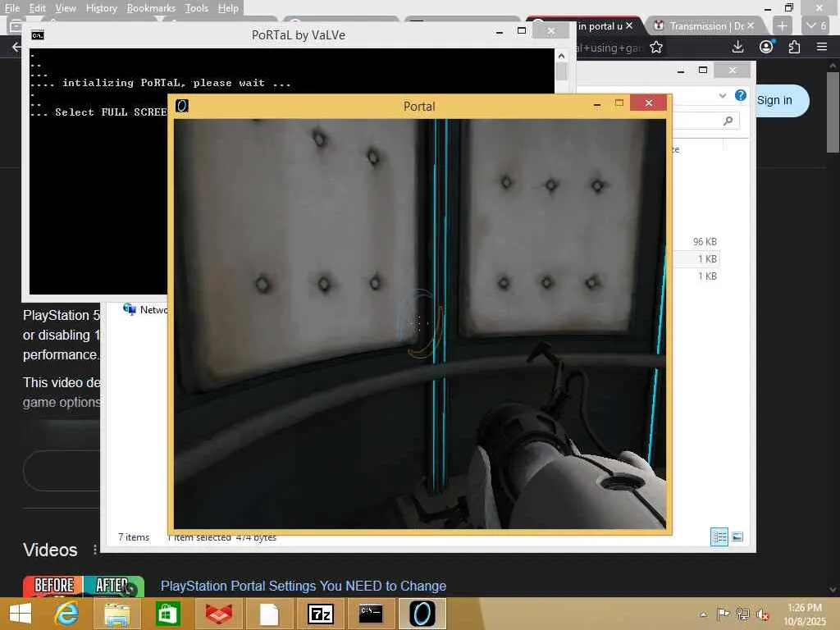
Task: Open browser downloads panel
Action: 737,47
